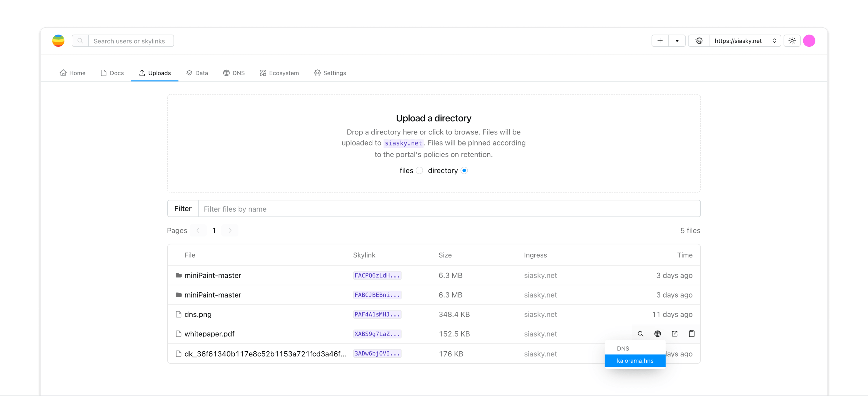The image size is (868, 396).
Task: Click the pink user avatar
Action: pyautogui.click(x=809, y=41)
